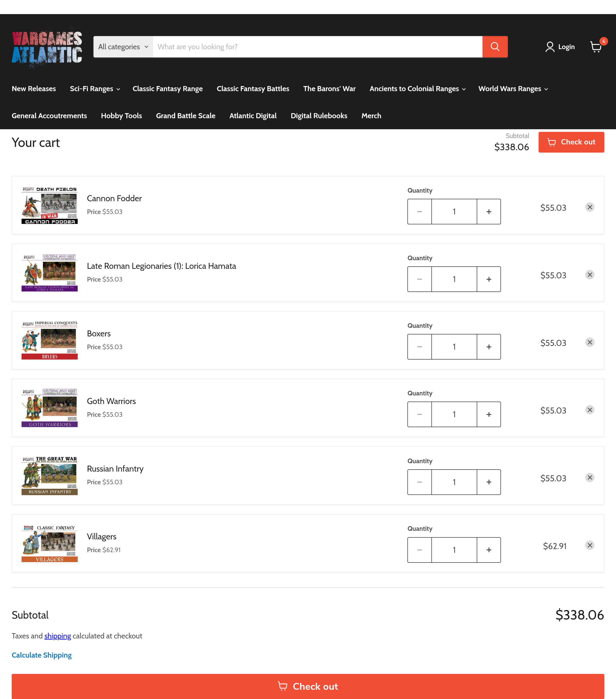
Task: Click the Login link
Action: [x=566, y=47]
